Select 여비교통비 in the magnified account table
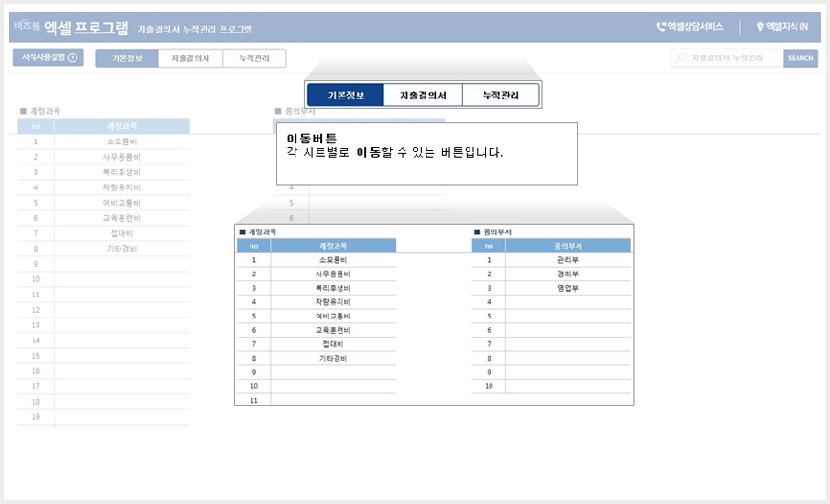Image resolution: width=830 pixels, height=504 pixels. point(333,316)
